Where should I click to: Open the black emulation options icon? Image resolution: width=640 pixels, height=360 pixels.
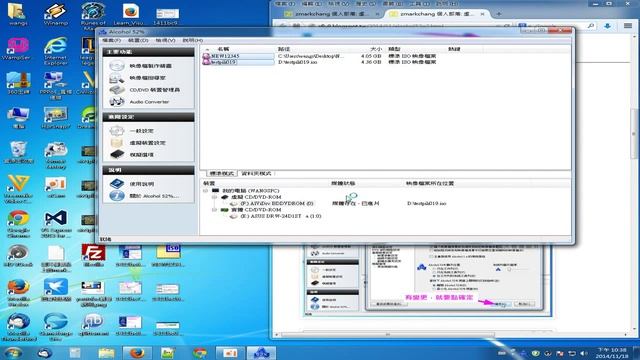[x=116, y=155]
